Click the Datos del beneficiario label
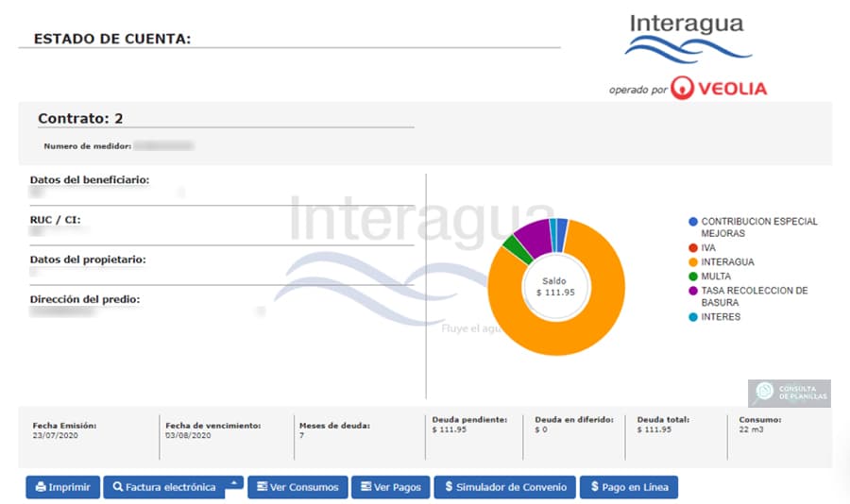The image size is (850, 504). click(90, 179)
